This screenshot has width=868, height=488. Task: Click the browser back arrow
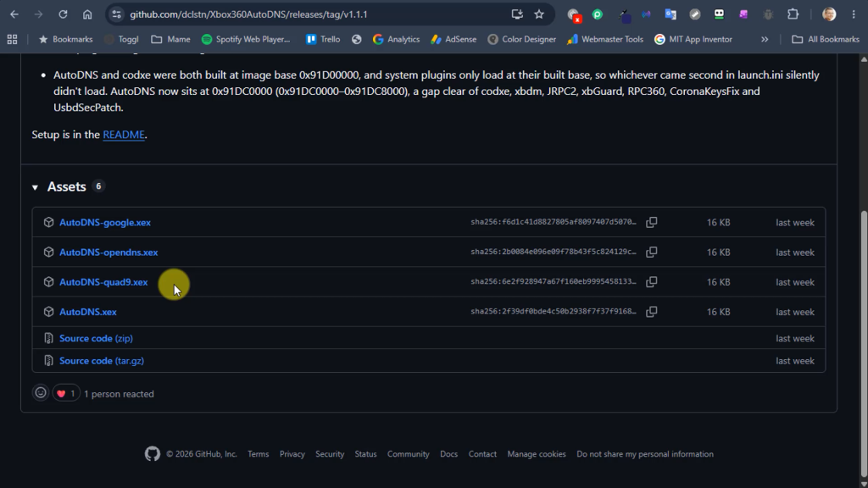(14, 14)
